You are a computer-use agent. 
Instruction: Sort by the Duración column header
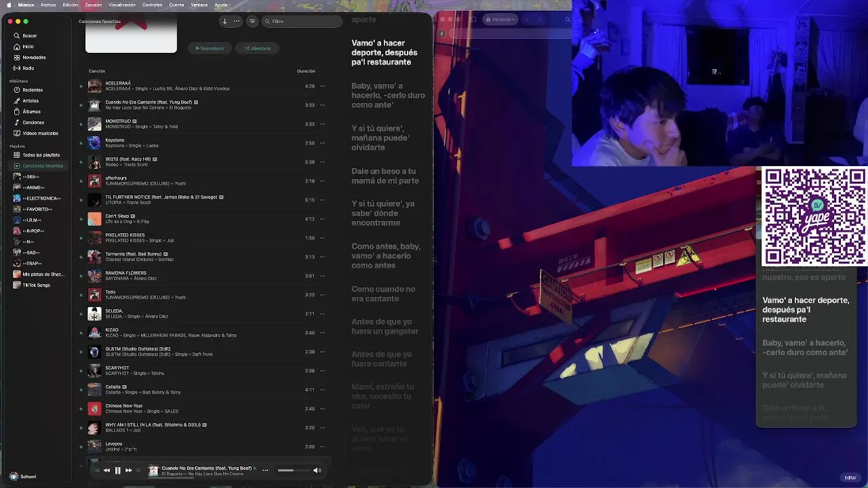pyautogui.click(x=306, y=71)
